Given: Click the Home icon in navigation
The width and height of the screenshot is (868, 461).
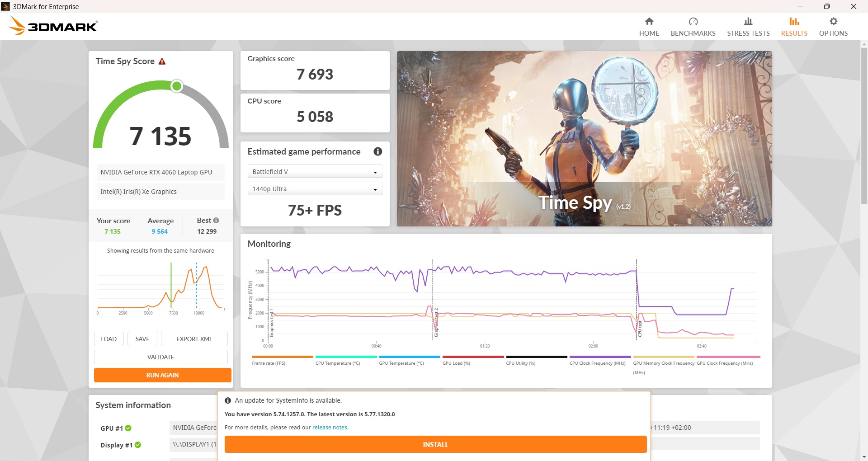Looking at the screenshot, I should (649, 22).
